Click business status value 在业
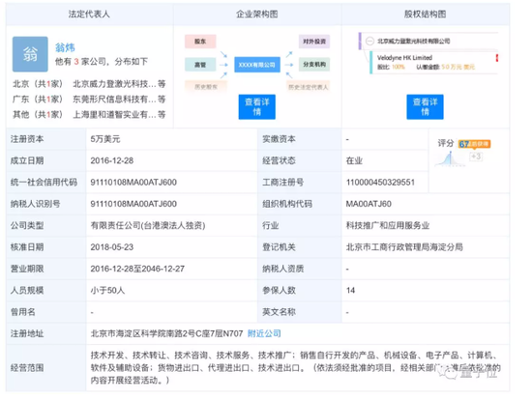Screen dimensions: 532x400 point(354,160)
